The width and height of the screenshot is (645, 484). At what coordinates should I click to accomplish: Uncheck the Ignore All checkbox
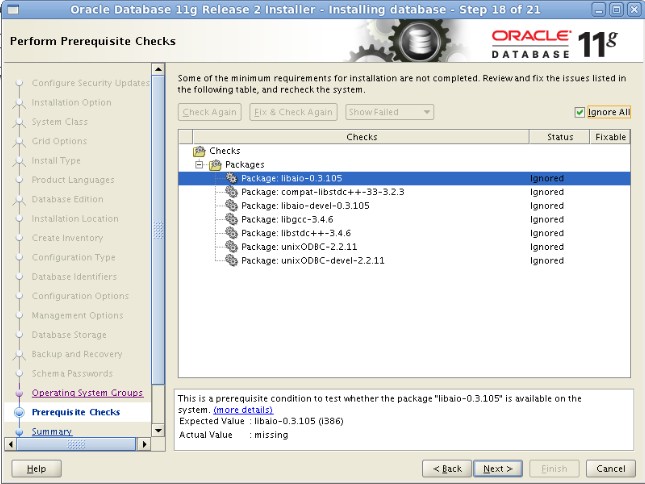pos(580,112)
